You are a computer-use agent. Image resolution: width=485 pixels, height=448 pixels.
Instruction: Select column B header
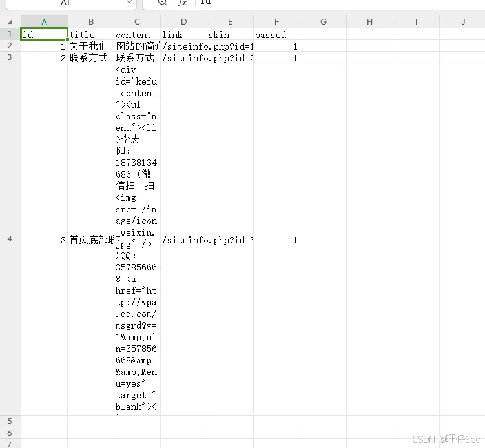91,22
